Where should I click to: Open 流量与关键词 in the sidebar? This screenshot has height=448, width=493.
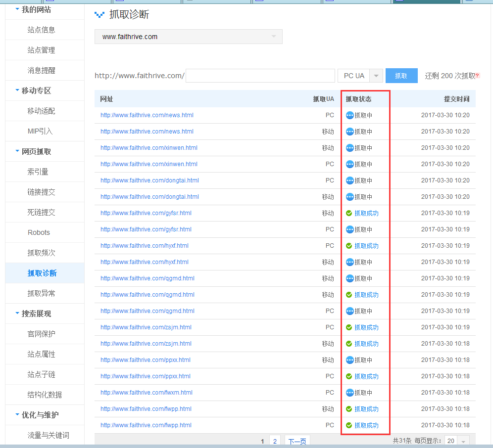(x=48, y=435)
